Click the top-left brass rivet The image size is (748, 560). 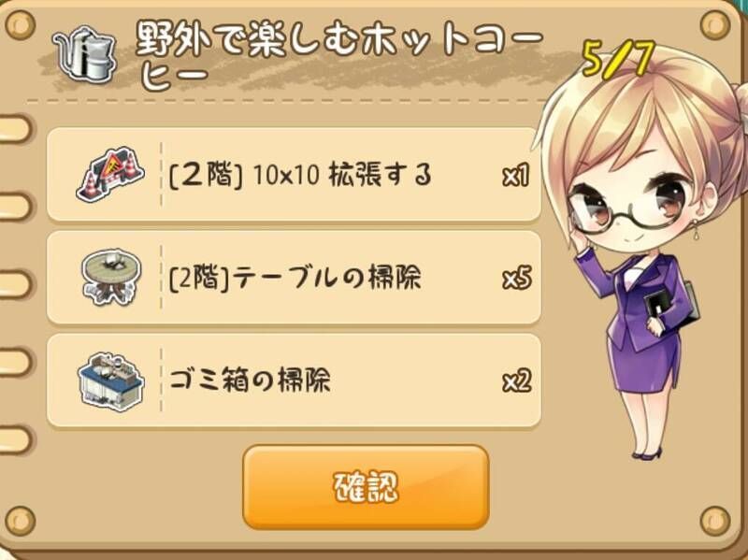click(x=20, y=24)
